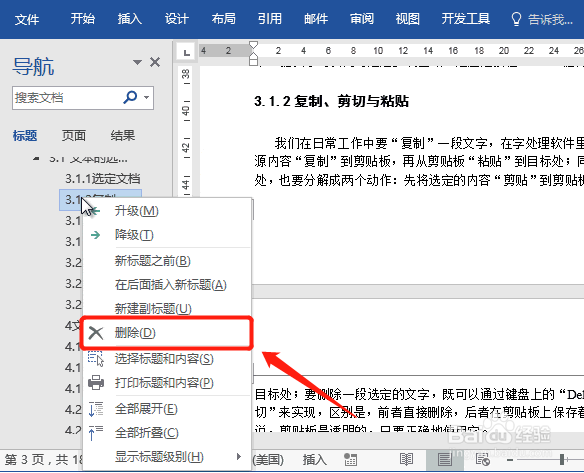Viewport: 584px width, 473px height.
Task: Open the 布局 ribbon tab
Action: pyautogui.click(x=223, y=19)
